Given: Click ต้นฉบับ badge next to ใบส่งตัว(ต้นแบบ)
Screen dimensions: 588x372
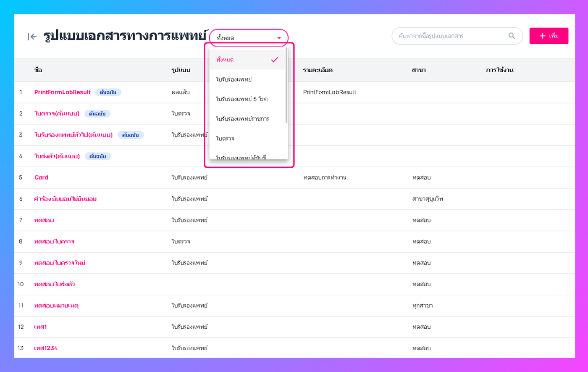Looking at the screenshot, I should [97, 156].
